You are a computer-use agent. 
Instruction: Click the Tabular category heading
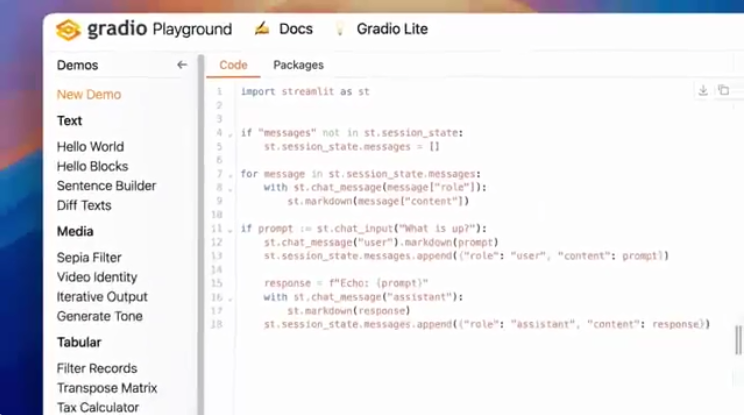point(79,342)
